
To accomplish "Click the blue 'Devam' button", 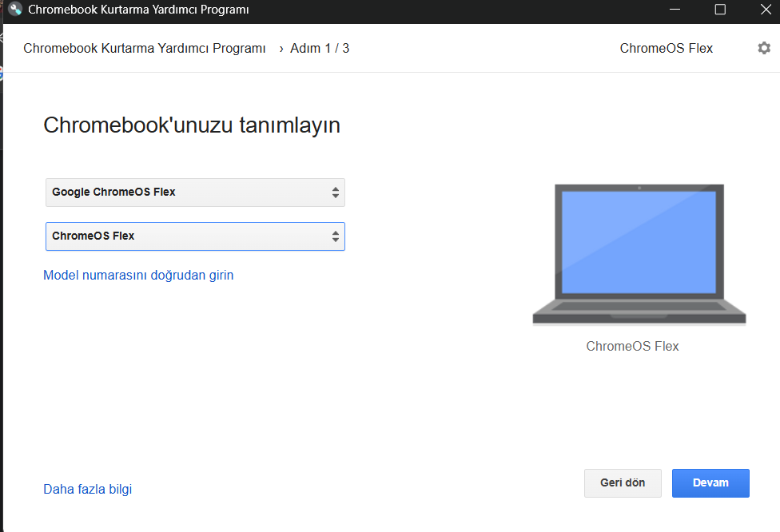I will click(710, 482).
